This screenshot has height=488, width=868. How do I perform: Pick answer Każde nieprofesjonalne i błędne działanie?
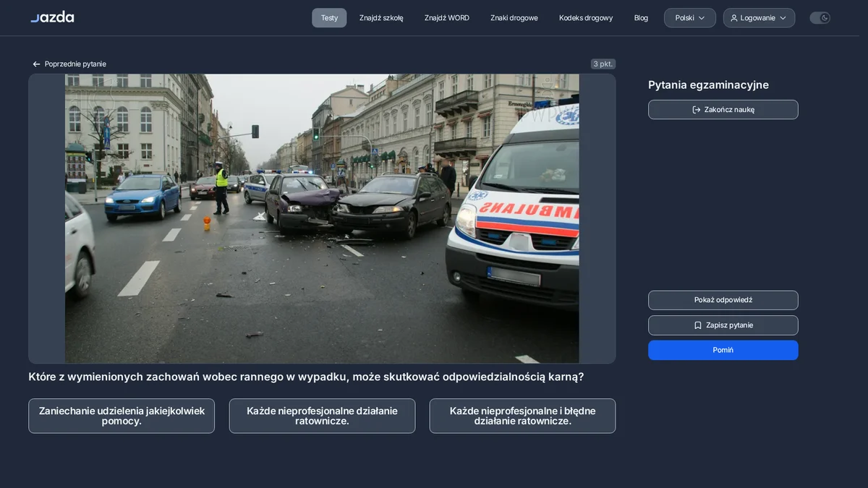[x=522, y=416]
